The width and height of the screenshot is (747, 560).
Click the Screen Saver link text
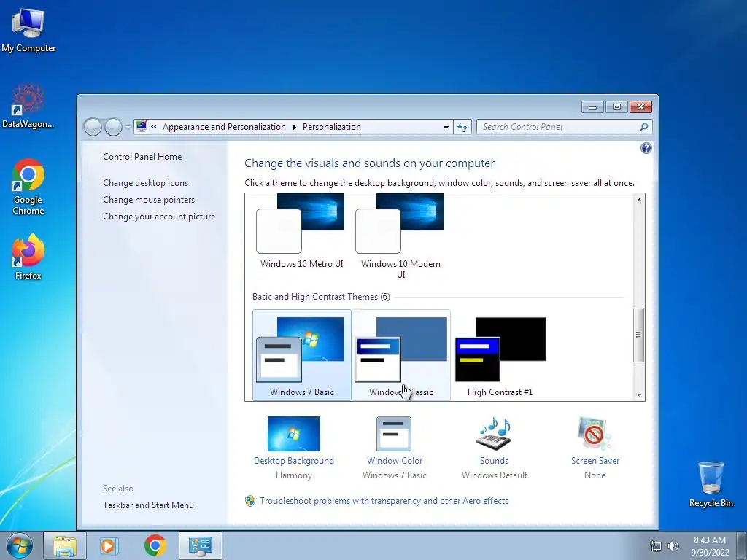pyautogui.click(x=595, y=461)
